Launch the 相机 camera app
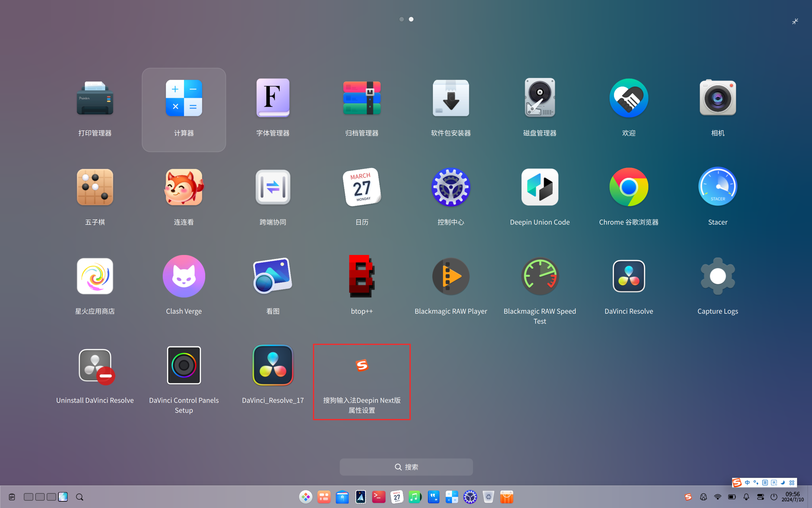Viewport: 812px width, 508px height. [717, 108]
